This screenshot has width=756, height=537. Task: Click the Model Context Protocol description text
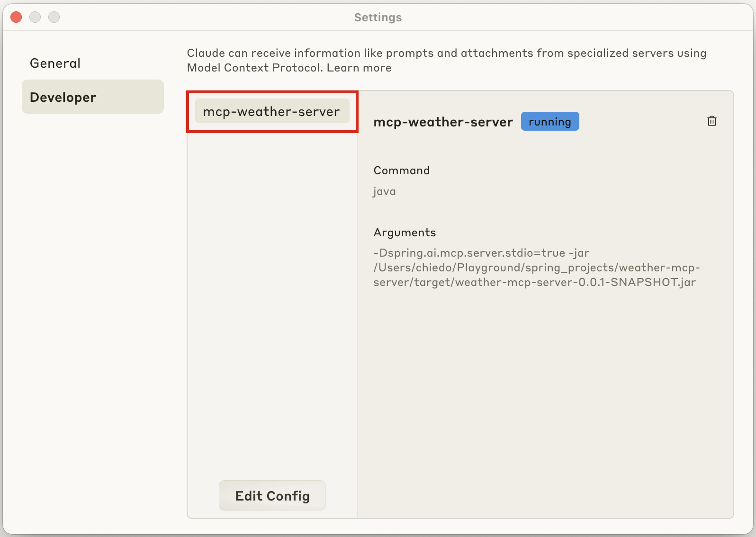tap(447, 60)
